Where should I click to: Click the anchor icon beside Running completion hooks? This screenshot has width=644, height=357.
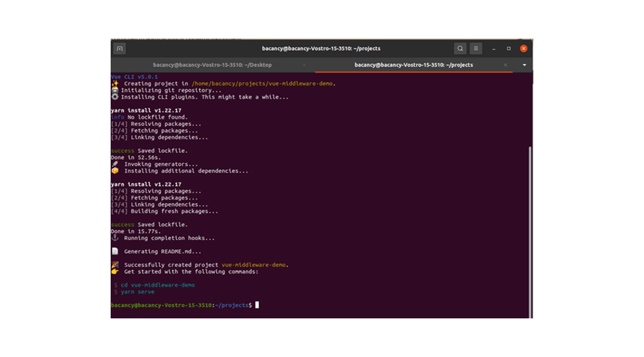[x=115, y=238]
